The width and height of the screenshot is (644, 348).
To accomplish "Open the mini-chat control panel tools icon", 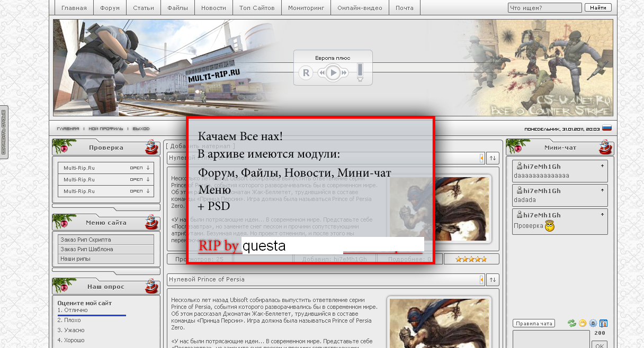I will (603, 323).
